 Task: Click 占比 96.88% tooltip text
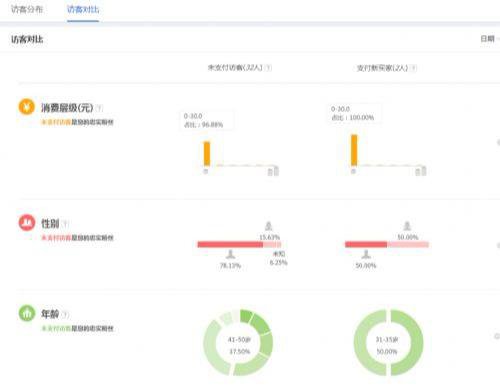click(x=203, y=125)
